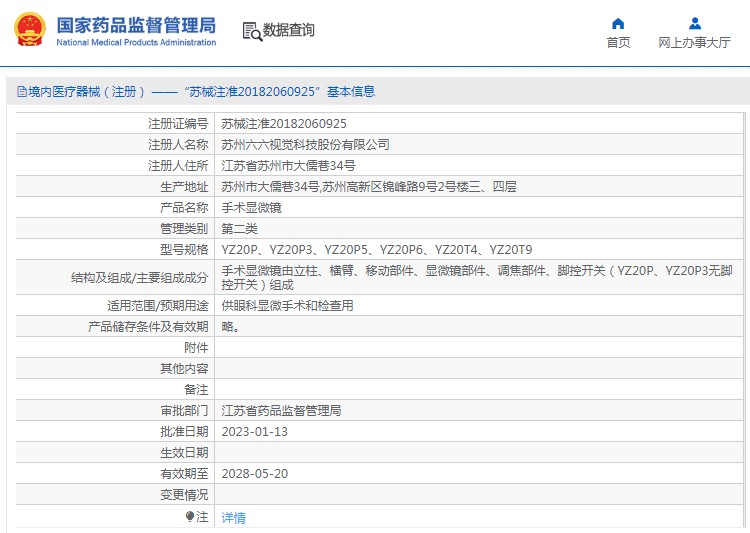750x533 pixels.
Task: Click the document icon before 境内医疗器械
Action: pos(22,91)
